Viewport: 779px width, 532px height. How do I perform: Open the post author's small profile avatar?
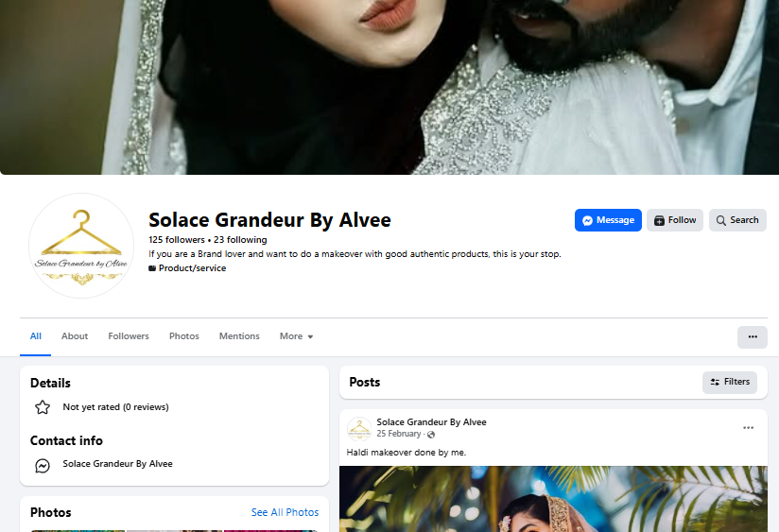(x=359, y=429)
